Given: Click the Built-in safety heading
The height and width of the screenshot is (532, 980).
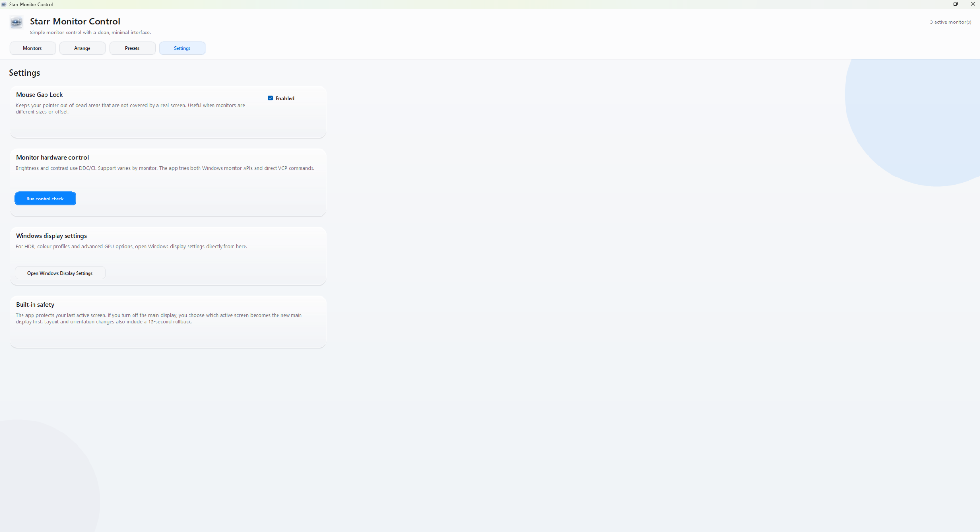Looking at the screenshot, I should tap(35, 304).
